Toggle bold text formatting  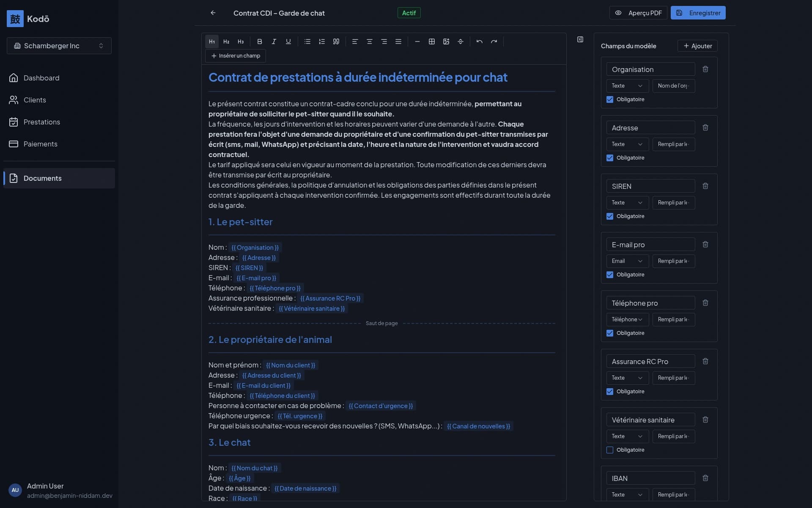pyautogui.click(x=259, y=41)
